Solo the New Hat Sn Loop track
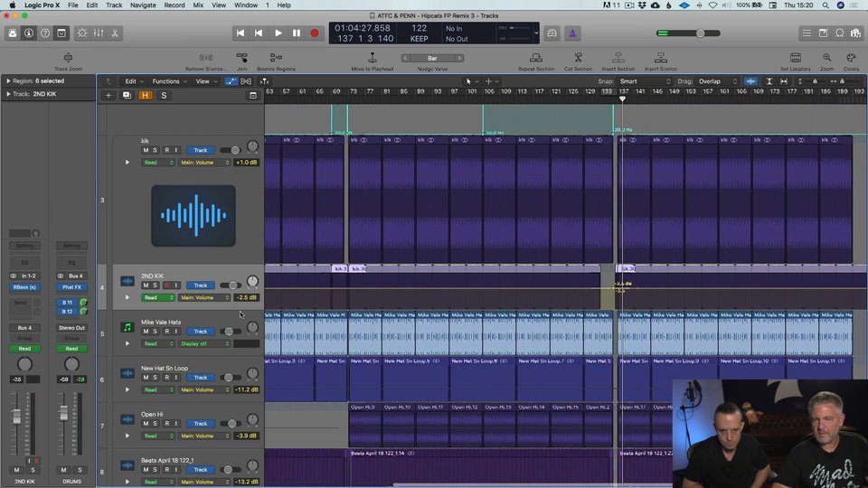 [x=155, y=378]
